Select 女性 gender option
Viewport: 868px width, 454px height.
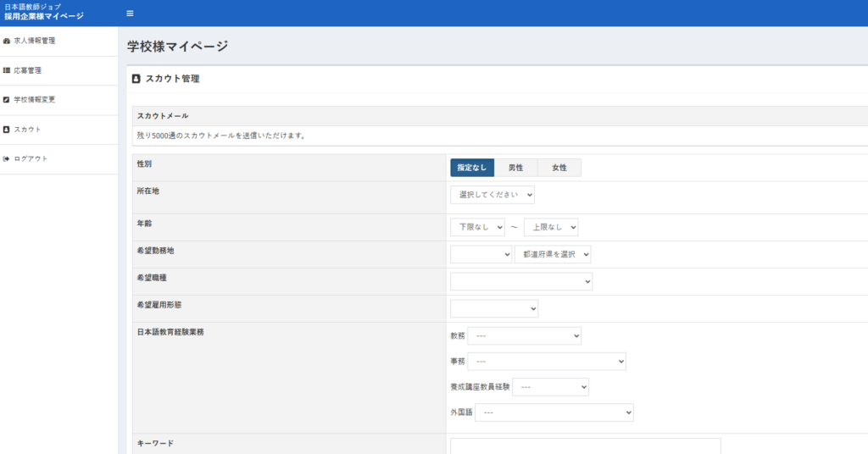pos(559,168)
